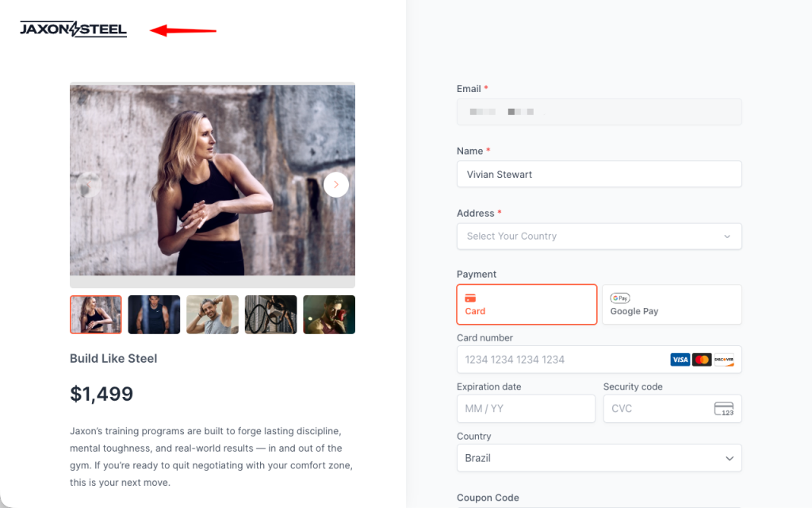Open the Select Your Country dropdown
The height and width of the screenshot is (508, 812).
pyautogui.click(x=599, y=237)
